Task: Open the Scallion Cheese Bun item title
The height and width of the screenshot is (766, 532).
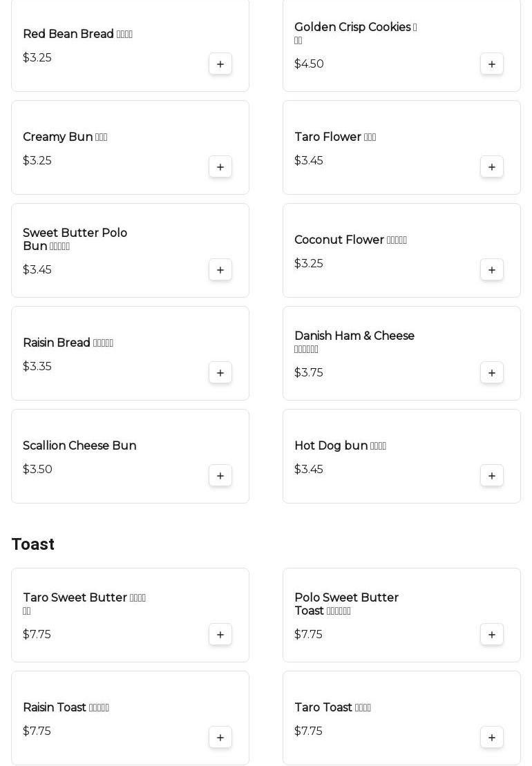Action: tap(79, 446)
